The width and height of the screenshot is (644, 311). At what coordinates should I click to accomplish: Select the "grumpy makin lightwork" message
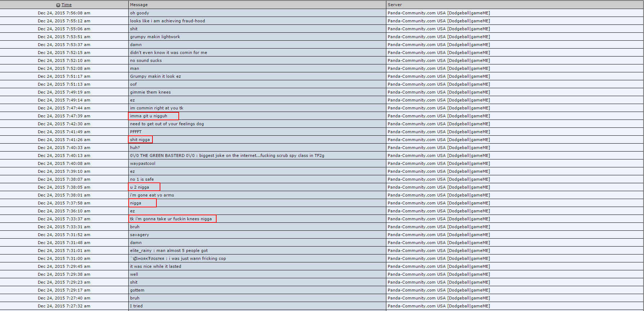click(155, 37)
